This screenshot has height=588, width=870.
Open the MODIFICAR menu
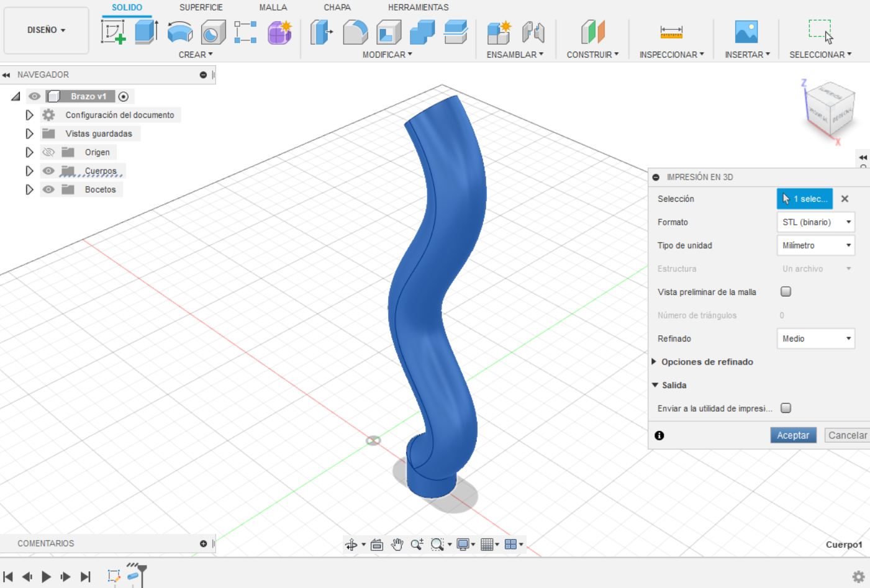(x=387, y=55)
